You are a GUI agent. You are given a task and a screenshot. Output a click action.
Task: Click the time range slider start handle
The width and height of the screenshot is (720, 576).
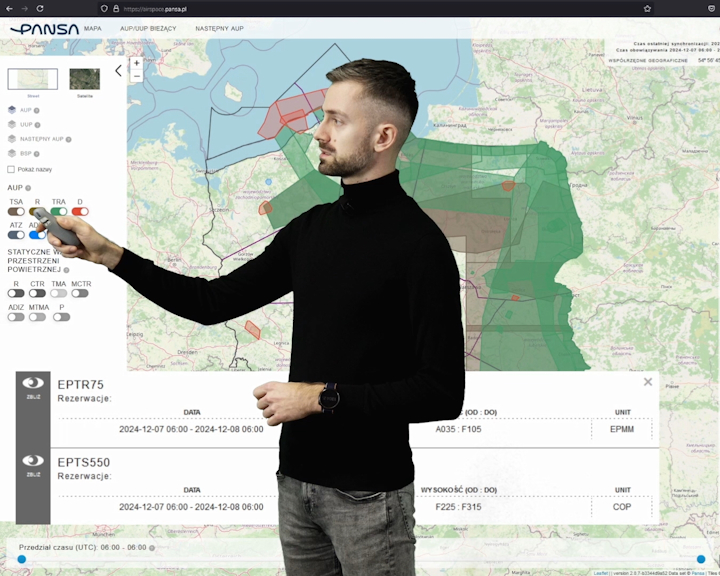coord(21,560)
